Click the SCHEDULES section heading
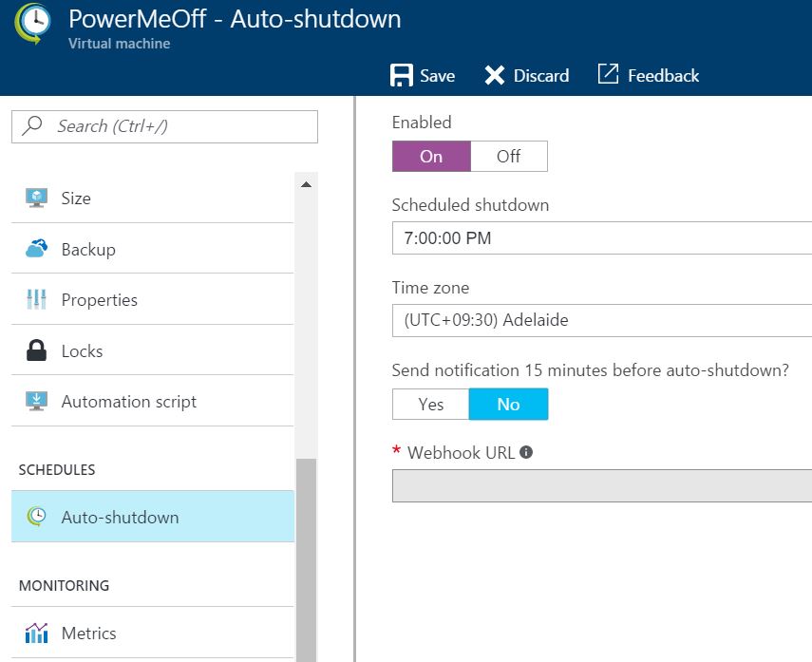 tap(57, 470)
